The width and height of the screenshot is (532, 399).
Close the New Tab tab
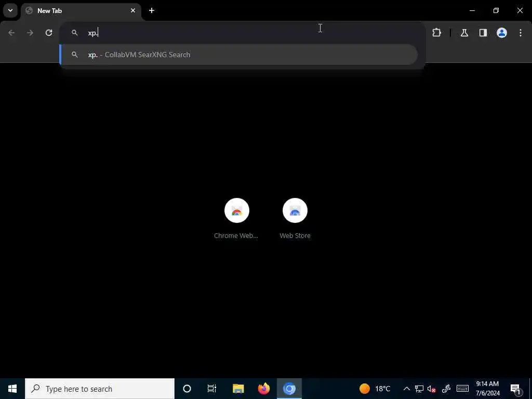pyautogui.click(x=133, y=10)
